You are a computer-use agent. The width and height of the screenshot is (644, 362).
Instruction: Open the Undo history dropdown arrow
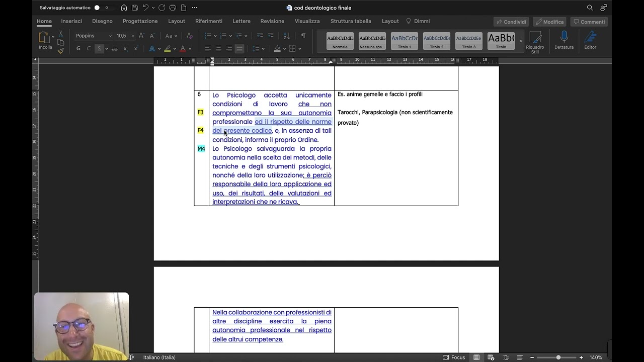[x=153, y=8]
